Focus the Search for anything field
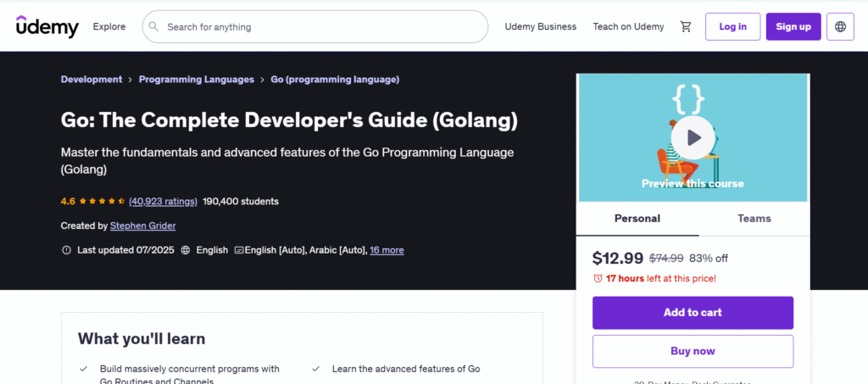Viewport: 868px width, 384px height. [315, 26]
